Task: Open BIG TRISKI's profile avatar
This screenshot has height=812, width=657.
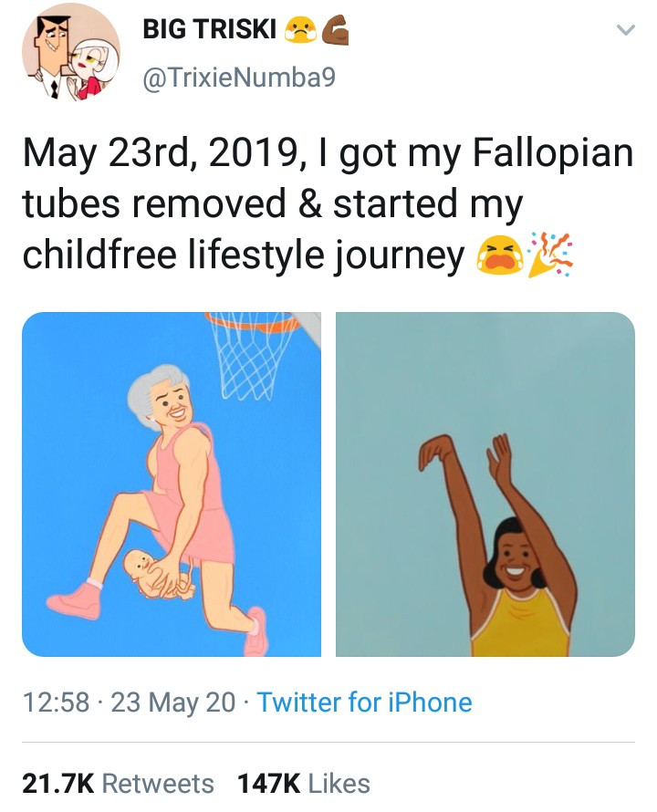Action: click(x=71, y=52)
